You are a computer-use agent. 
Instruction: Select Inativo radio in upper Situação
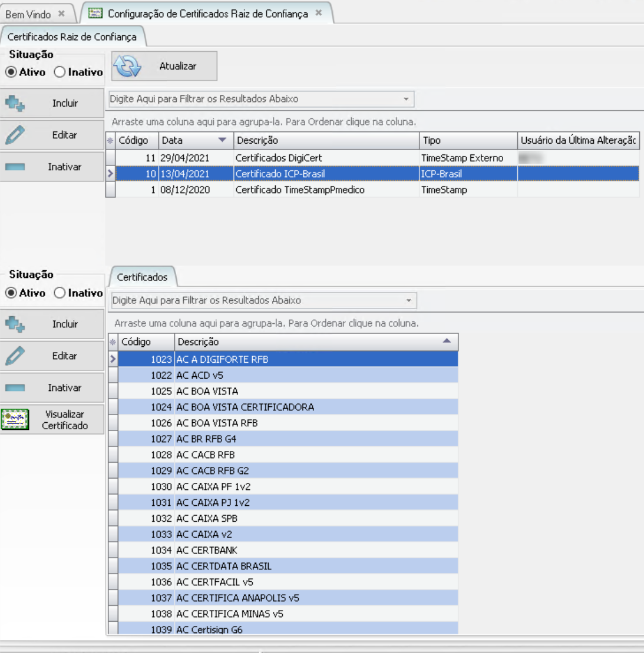(x=60, y=72)
